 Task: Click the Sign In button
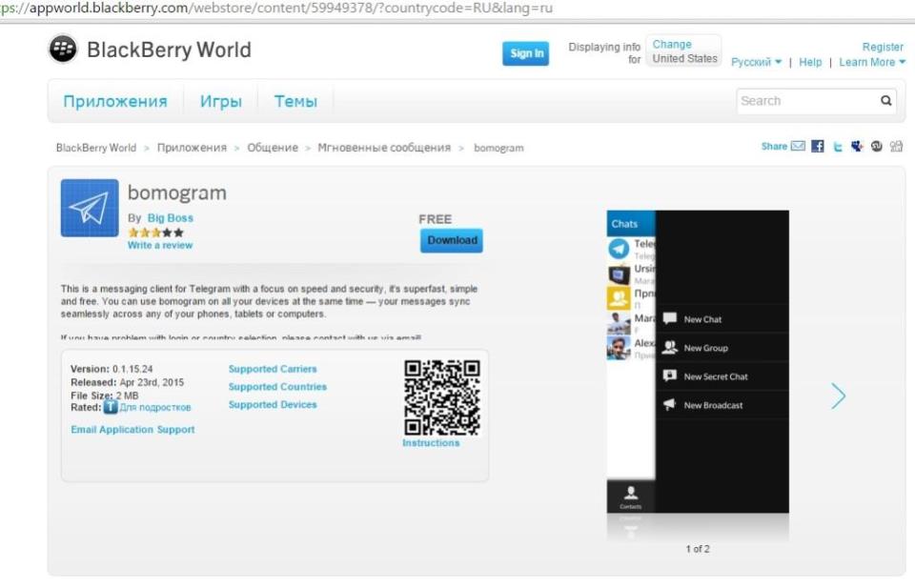coord(526,53)
